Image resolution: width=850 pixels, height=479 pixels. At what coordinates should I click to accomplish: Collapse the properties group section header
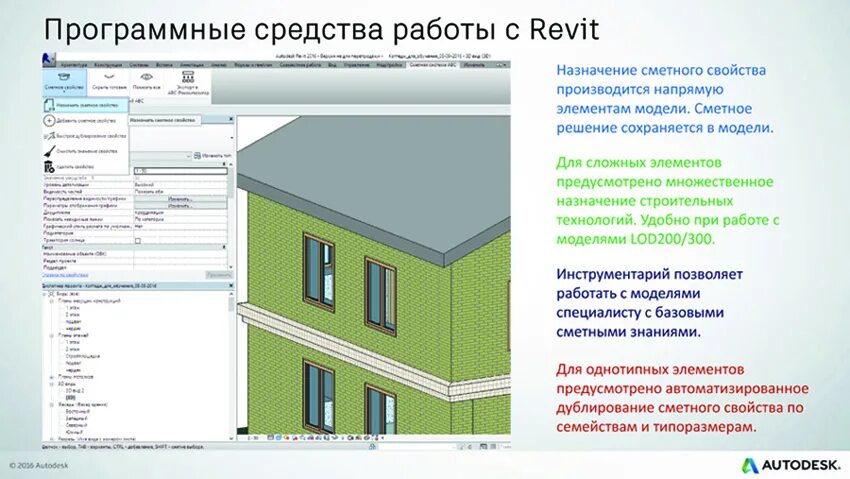coord(224,247)
